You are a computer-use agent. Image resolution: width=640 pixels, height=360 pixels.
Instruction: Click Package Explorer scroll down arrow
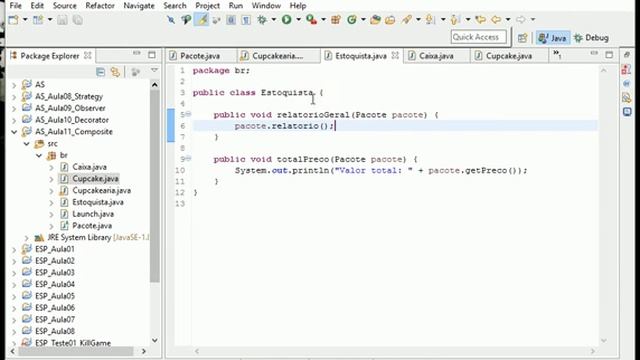coord(155,340)
